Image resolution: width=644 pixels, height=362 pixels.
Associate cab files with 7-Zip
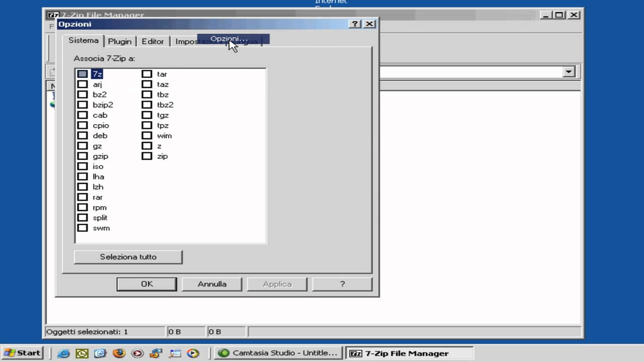tap(83, 115)
